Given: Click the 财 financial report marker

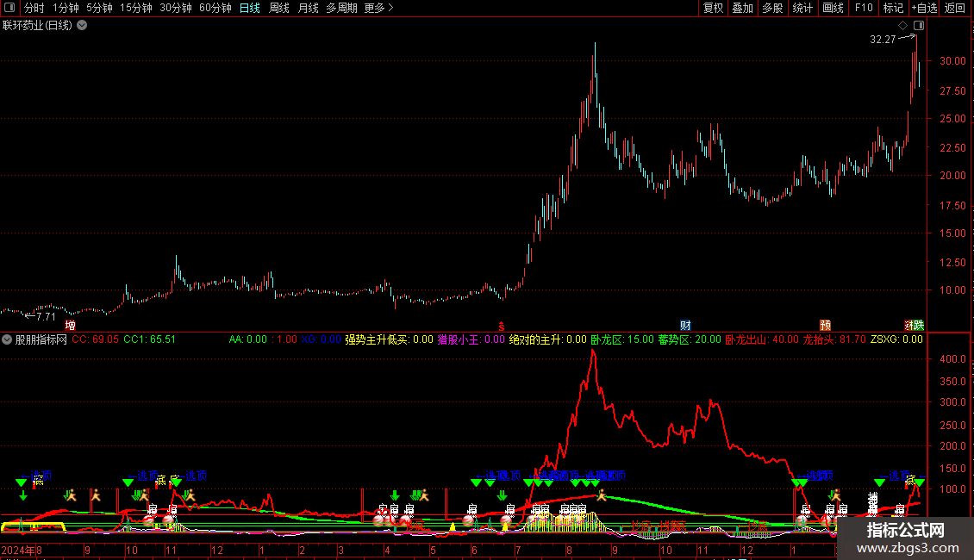Looking at the screenshot, I should point(685,326).
